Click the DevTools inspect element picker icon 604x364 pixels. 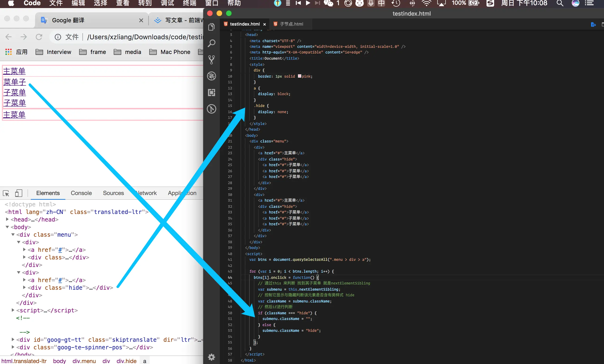point(6,193)
